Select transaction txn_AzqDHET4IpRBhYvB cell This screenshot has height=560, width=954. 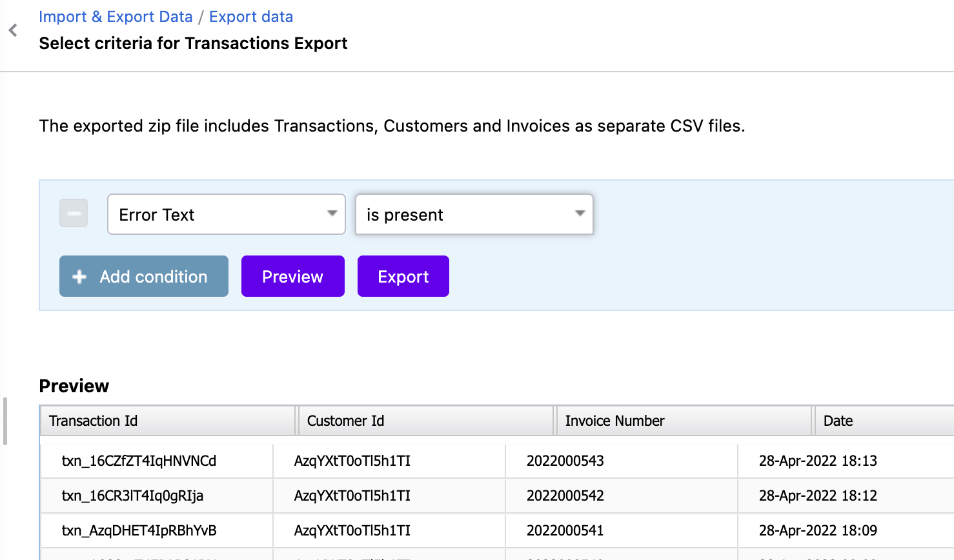point(139,531)
